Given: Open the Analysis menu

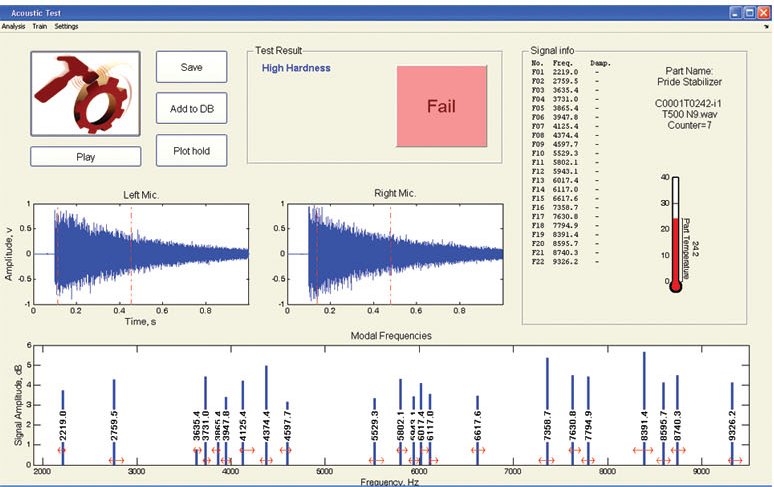Looking at the screenshot, I should 13,26.
